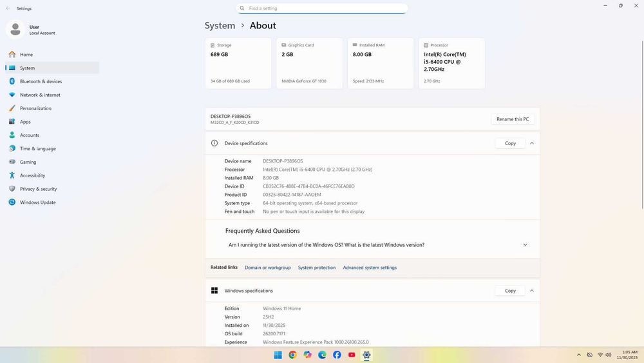Click the Device specifications info icon
The image size is (644, 363).
214,143
